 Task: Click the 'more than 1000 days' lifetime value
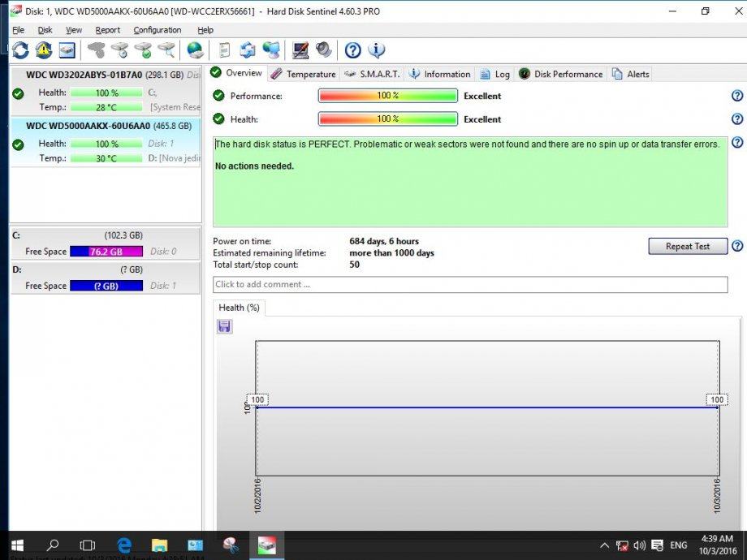391,253
